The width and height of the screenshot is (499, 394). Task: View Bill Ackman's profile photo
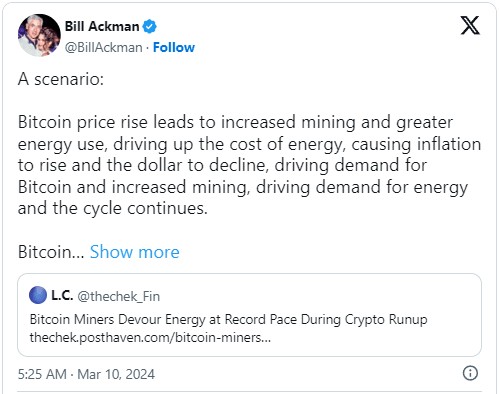coord(39,35)
